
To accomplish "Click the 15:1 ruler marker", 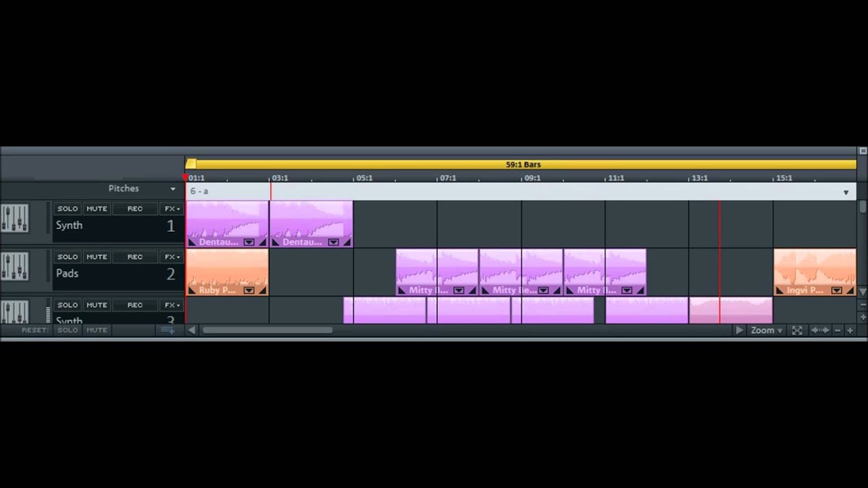I will pos(784,178).
